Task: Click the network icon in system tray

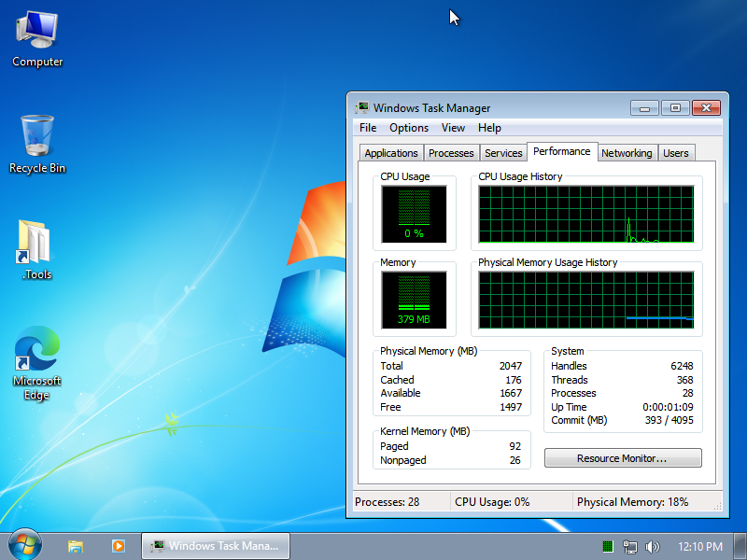Action: 631,546
